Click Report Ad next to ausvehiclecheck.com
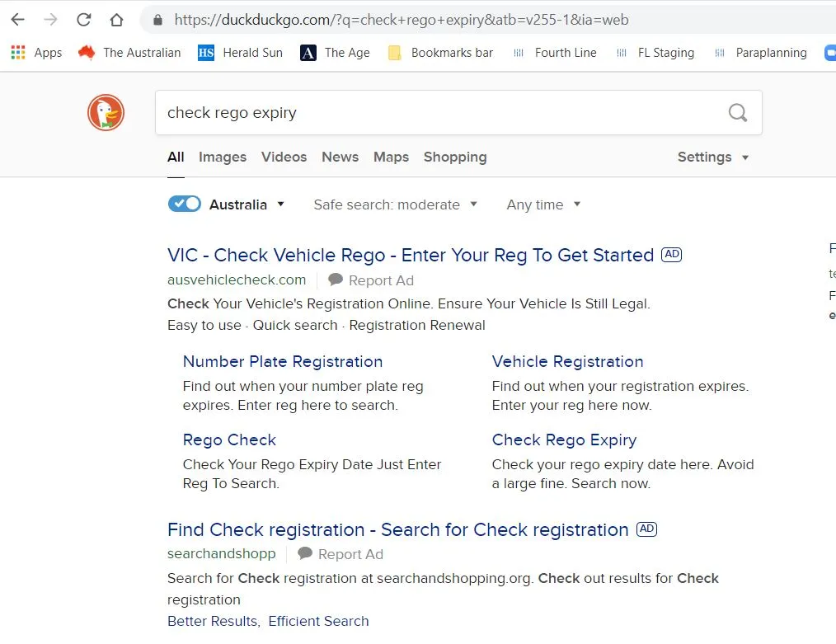 coord(371,280)
